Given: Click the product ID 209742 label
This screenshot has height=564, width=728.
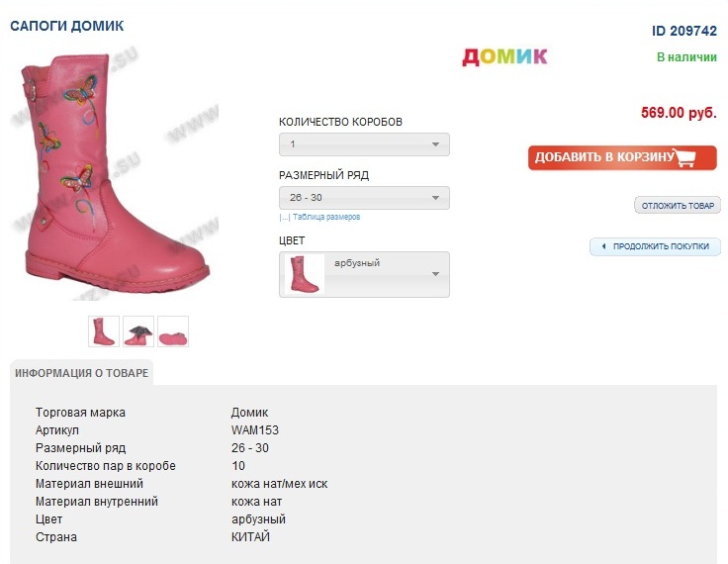Looking at the screenshot, I should [684, 31].
